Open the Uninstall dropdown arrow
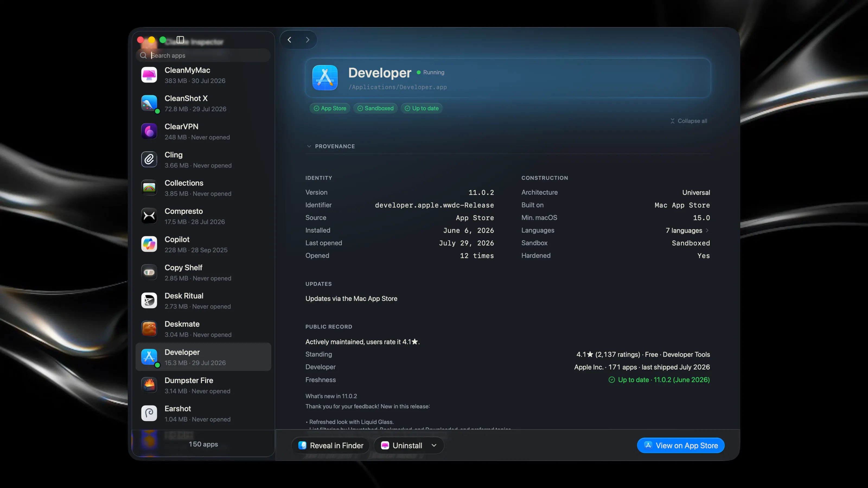Viewport: 868px width, 488px height. pyautogui.click(x=434, y=445)
